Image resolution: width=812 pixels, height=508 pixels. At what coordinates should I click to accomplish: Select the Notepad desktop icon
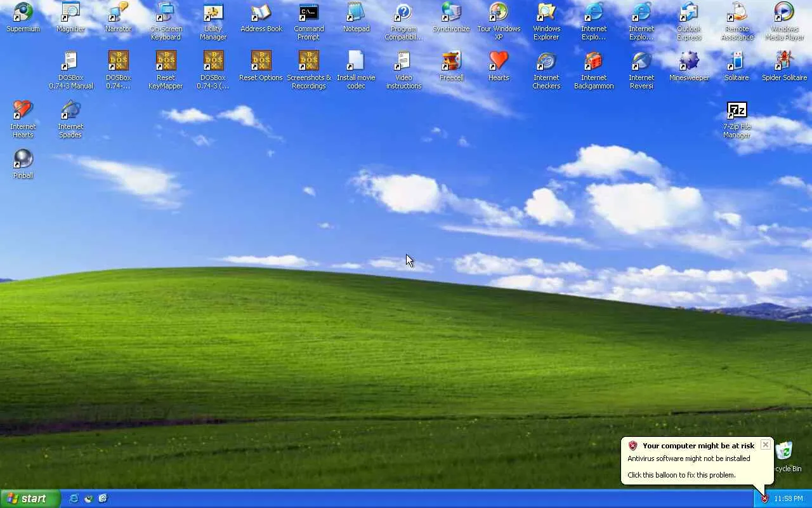(x=356, y=18)
